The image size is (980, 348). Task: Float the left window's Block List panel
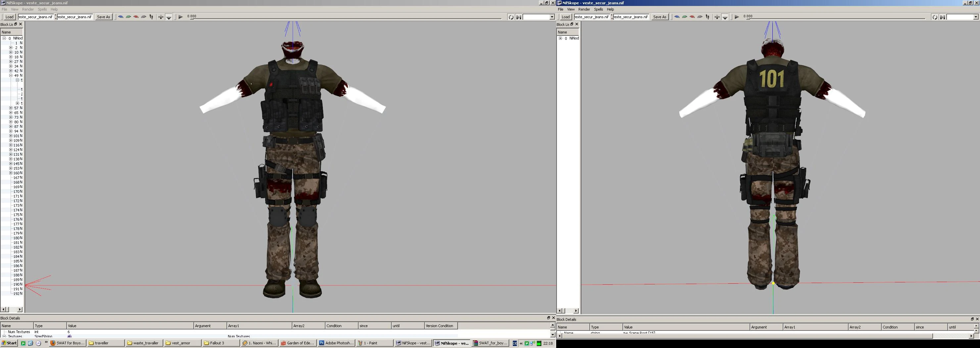[16, 24]
